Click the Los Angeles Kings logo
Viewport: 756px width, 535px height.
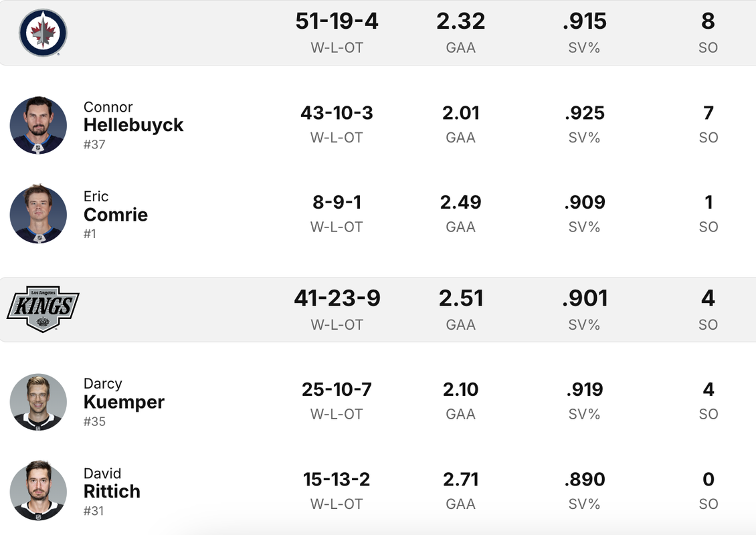click(43, 309)
